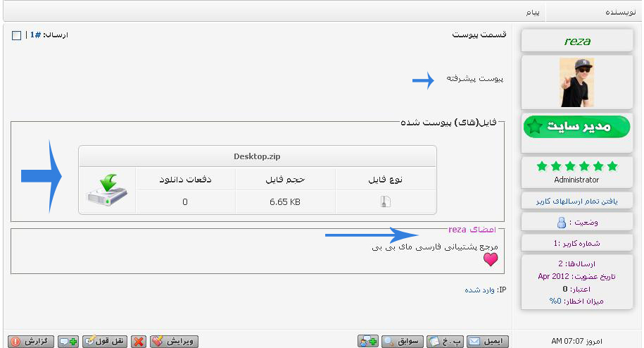644x348 pixels.
Task: Click the پیام column header
Action: (x=533, y=13)
